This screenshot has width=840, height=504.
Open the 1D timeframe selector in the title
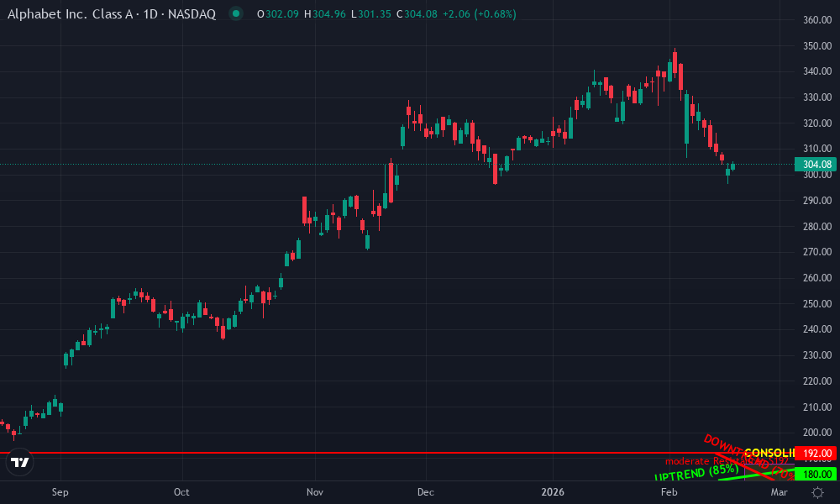click(148, 13)
